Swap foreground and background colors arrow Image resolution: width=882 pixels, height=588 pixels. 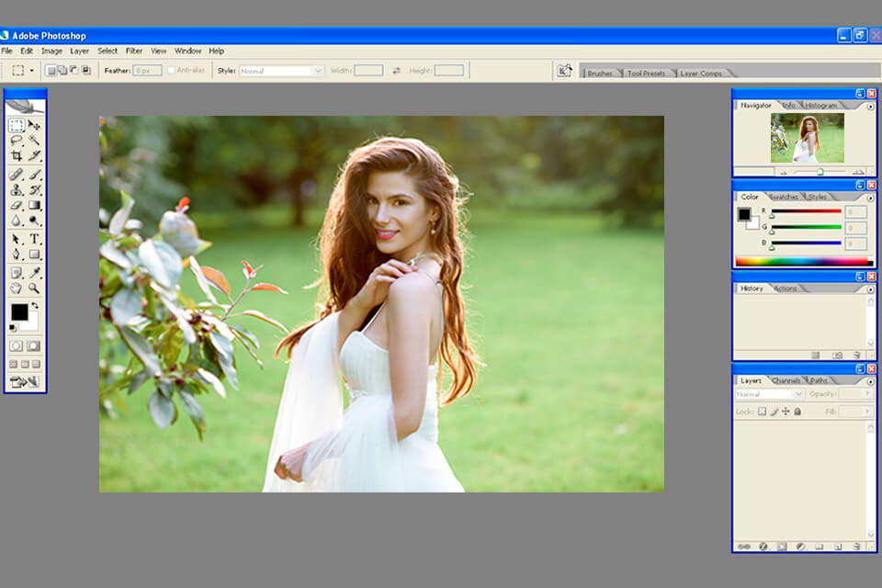(34, 306)
